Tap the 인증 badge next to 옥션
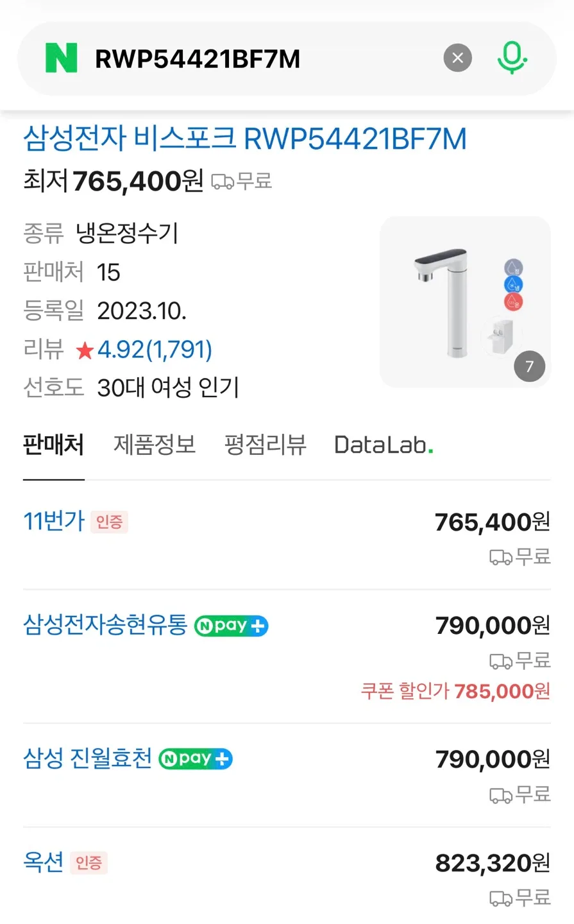 pyautogui.click(x=89, y=863)
